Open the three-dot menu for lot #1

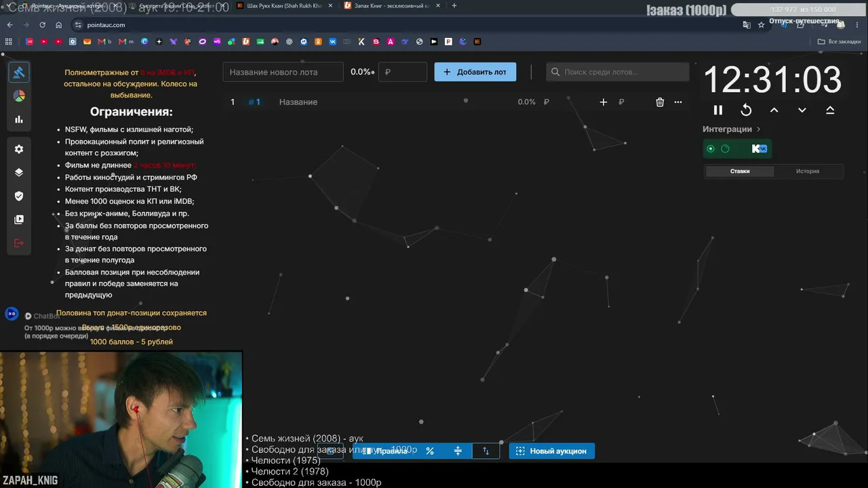point(677,102)
